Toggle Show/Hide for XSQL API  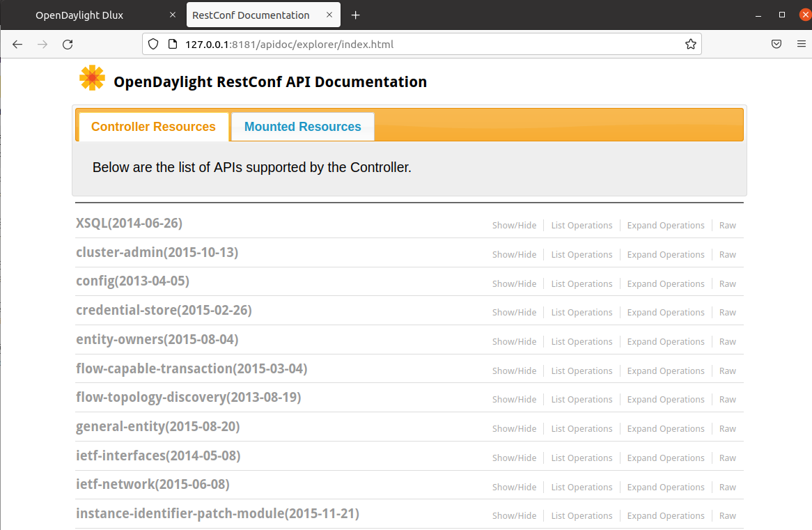pos(514,226)
